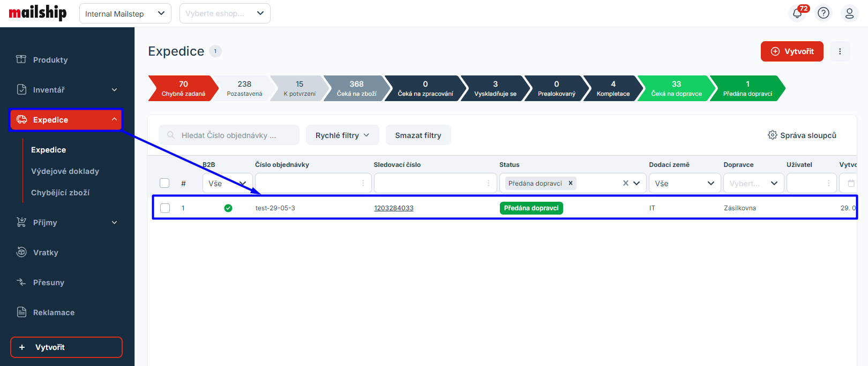This screenshot has width=868, height=366.
Task: Toggle the select-all checkbox in the table header
Action: click(164, 183)
